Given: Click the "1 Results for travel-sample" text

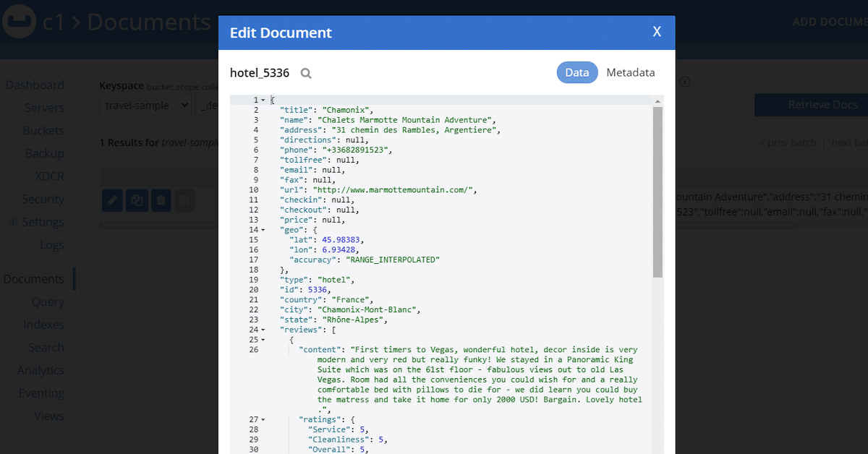Looking at the screenshot, I should [x=158, y=142].
